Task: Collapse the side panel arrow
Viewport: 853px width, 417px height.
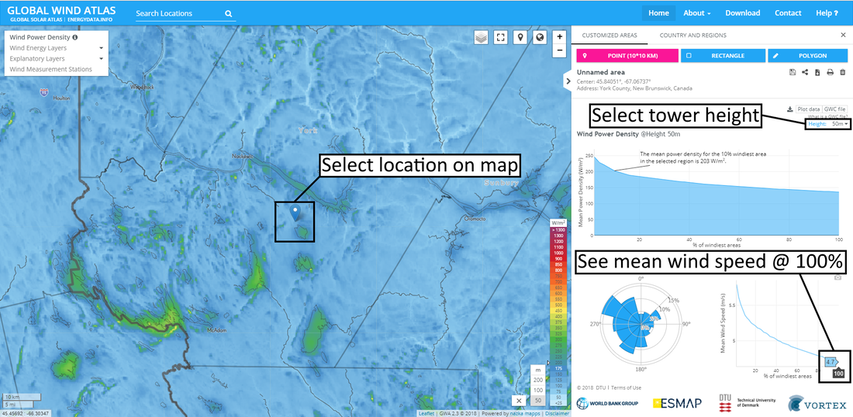Action: [x=567, y=81]
